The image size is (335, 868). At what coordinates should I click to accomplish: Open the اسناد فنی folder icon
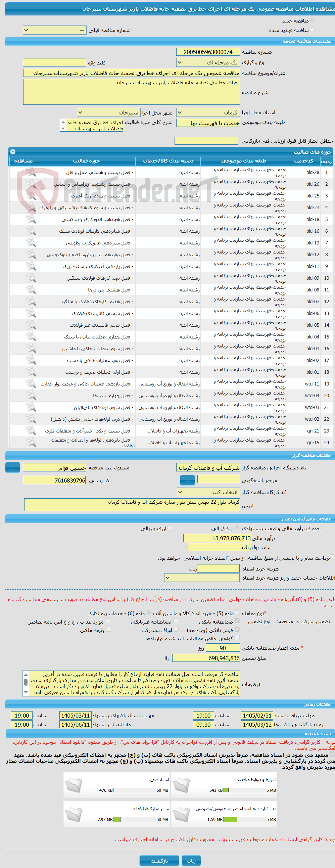74,785
